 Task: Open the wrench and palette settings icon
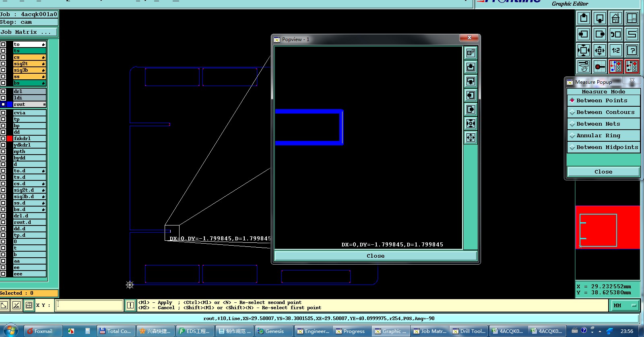tap(584, 66)
